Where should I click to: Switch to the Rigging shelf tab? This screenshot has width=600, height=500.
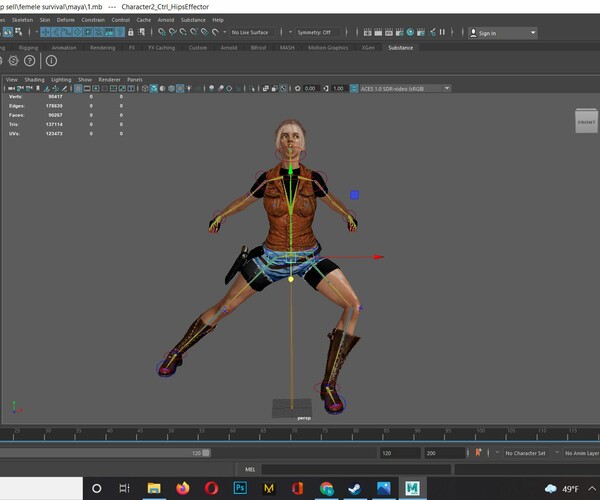click(28, 47)
